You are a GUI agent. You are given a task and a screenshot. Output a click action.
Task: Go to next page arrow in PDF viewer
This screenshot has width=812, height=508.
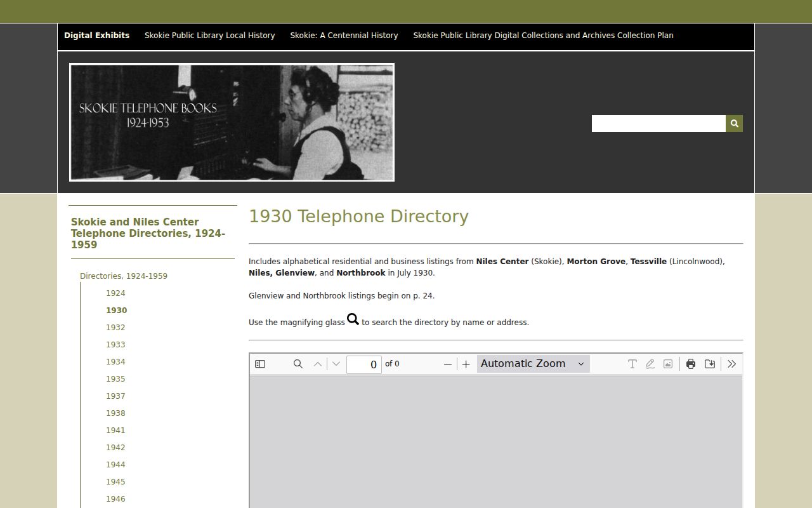336,364
